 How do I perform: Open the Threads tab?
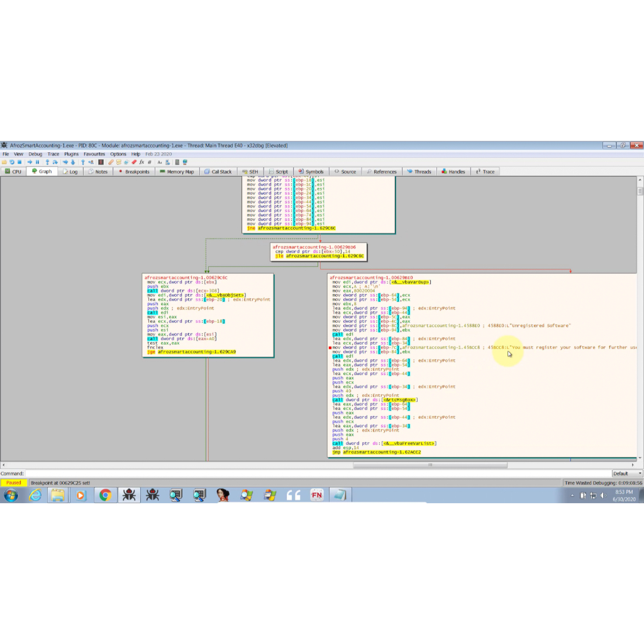pos(419,172)
